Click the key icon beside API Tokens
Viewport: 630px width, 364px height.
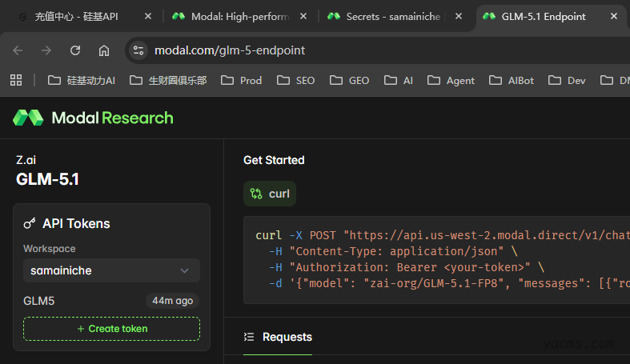click(x=30, y=224)
